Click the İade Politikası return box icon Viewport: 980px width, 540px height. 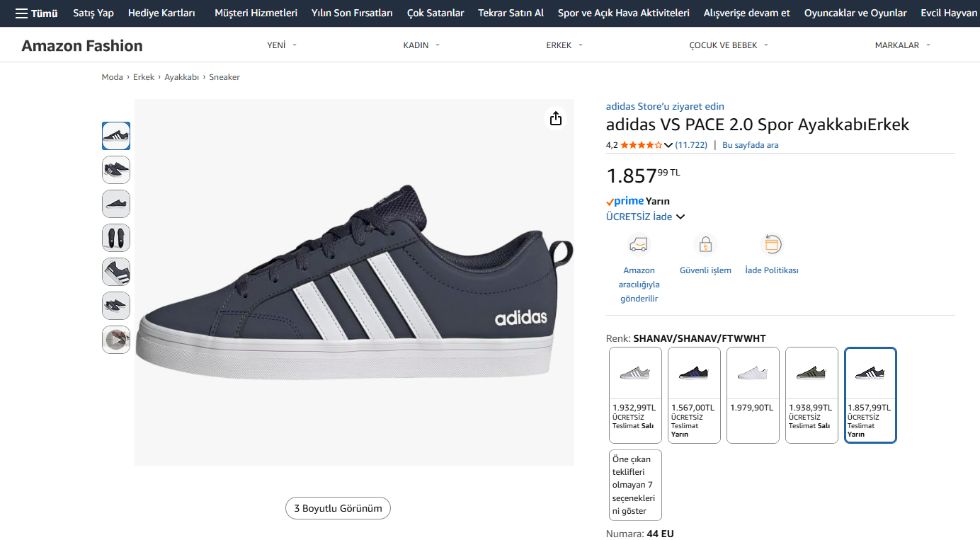click(772, 245)
